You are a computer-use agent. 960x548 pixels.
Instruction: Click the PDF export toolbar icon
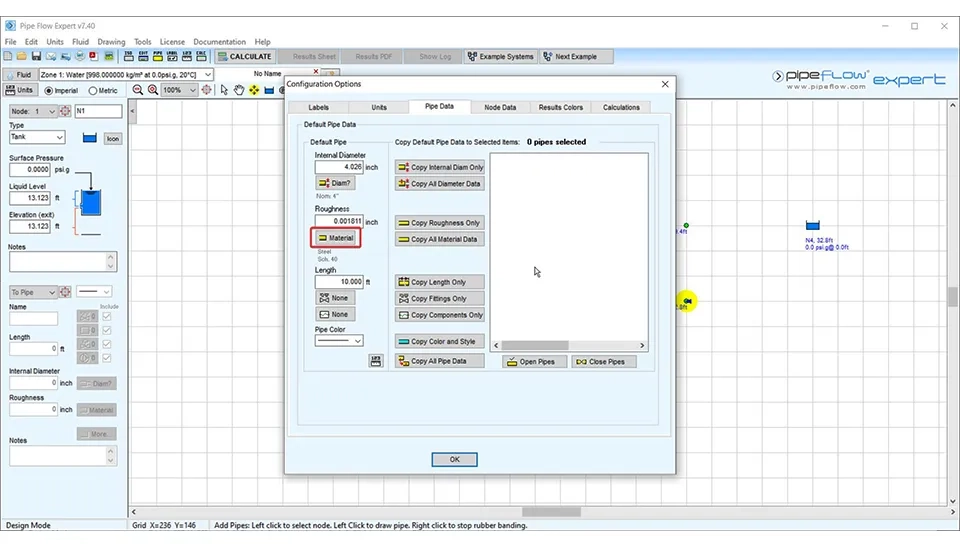(x=93, y=57)
